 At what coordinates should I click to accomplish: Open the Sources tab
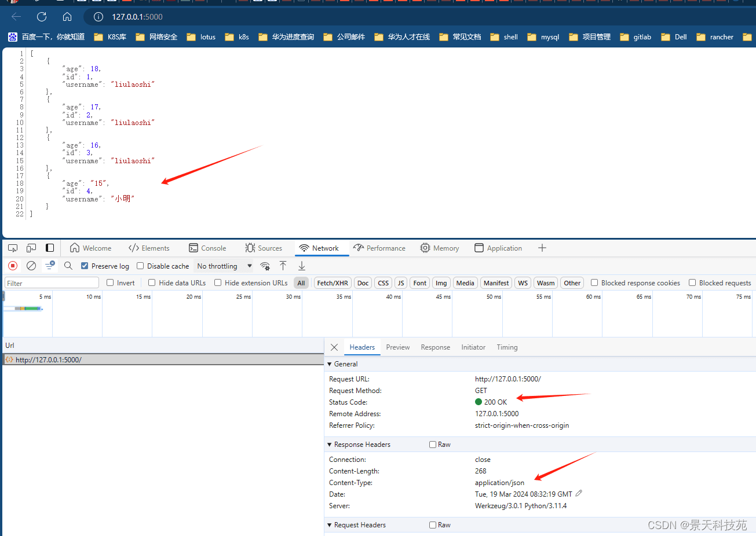[x=264, y=248]
